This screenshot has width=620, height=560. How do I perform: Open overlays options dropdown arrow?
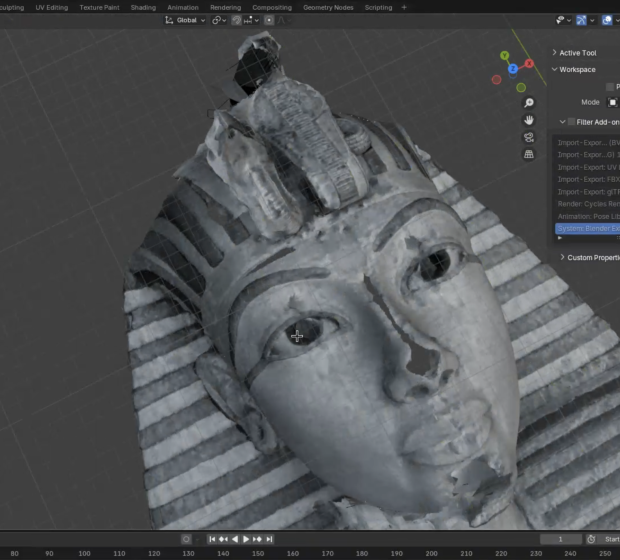click(617, 20)
